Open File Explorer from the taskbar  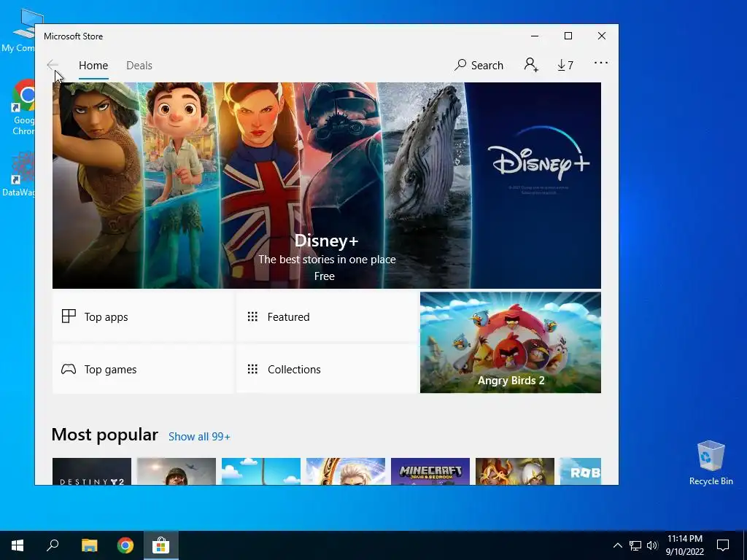tap(89, 545)
